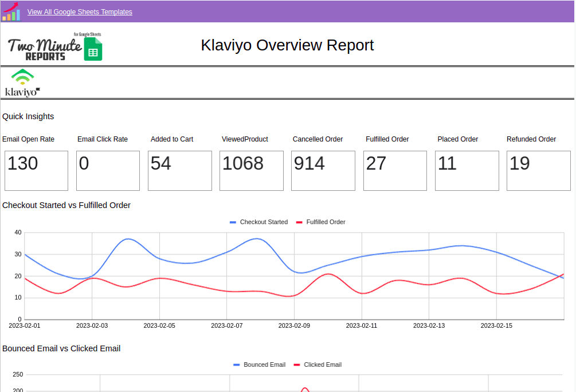Screen dimensions: 576x392
Task: Select the ViewedProduct count box showing 1068
Action: click(251, 170)
